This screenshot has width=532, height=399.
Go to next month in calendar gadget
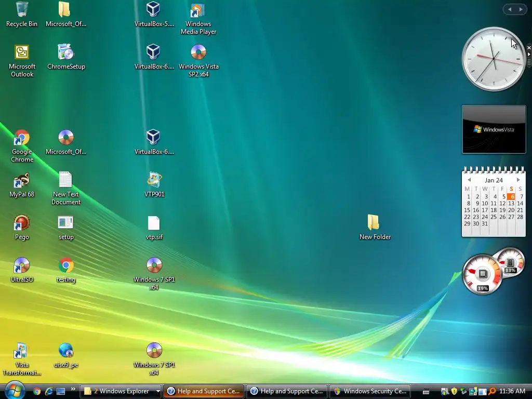(518, 180)
